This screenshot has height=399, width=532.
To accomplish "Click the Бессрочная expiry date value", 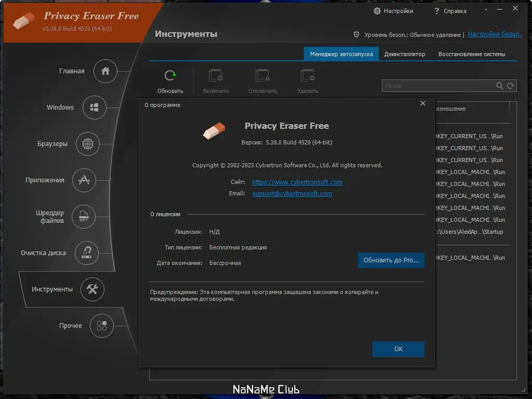I will 225,263.
